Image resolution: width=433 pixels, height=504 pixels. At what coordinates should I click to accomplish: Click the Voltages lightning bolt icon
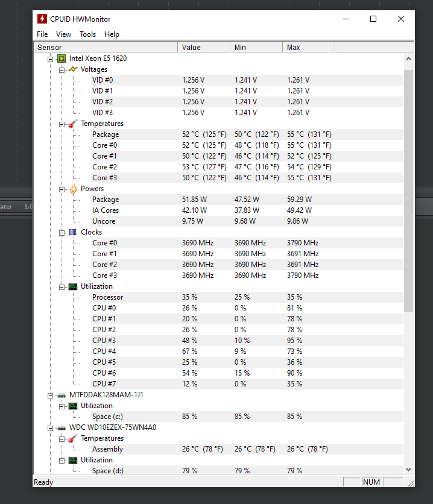73,69
